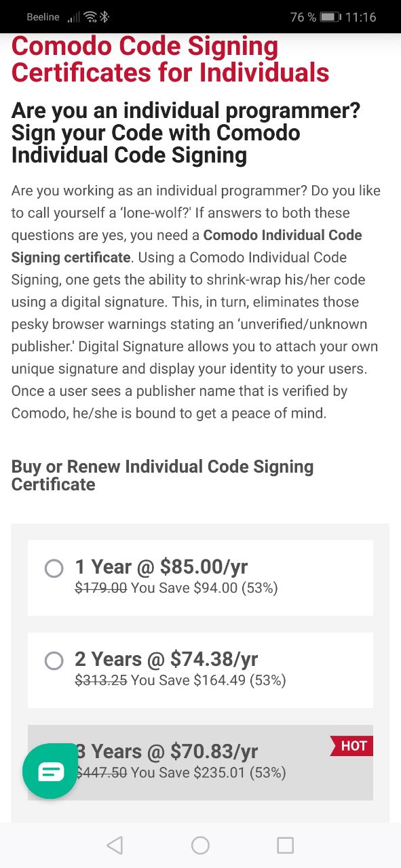This screenshot has width=401, height=868.
Task: Select the 1 Year radio button
Action: [x=54, y=568]
